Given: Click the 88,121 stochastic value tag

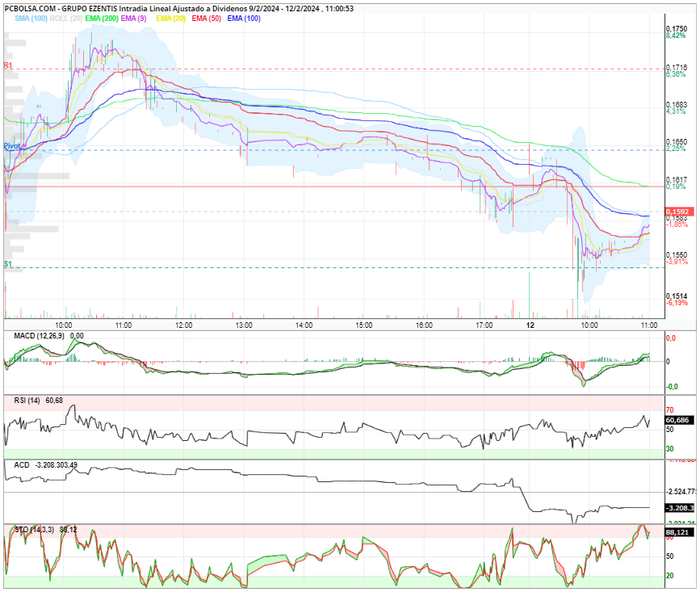Looking at the screenshot, I should coord(680,532).
